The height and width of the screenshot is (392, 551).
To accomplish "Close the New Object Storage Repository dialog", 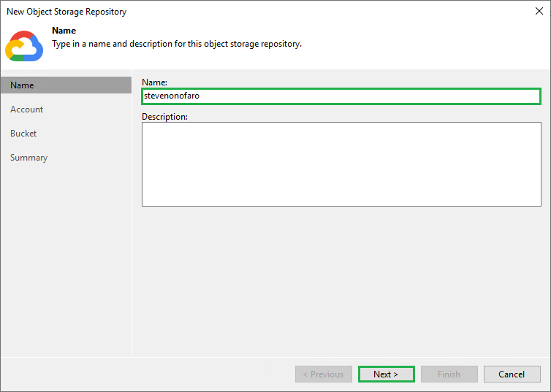I will click(x=537, y=11).
